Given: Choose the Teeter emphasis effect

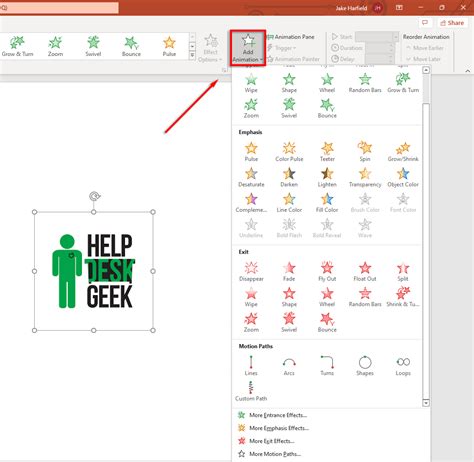Looking at the screenshot, I should tap(327, 151).
